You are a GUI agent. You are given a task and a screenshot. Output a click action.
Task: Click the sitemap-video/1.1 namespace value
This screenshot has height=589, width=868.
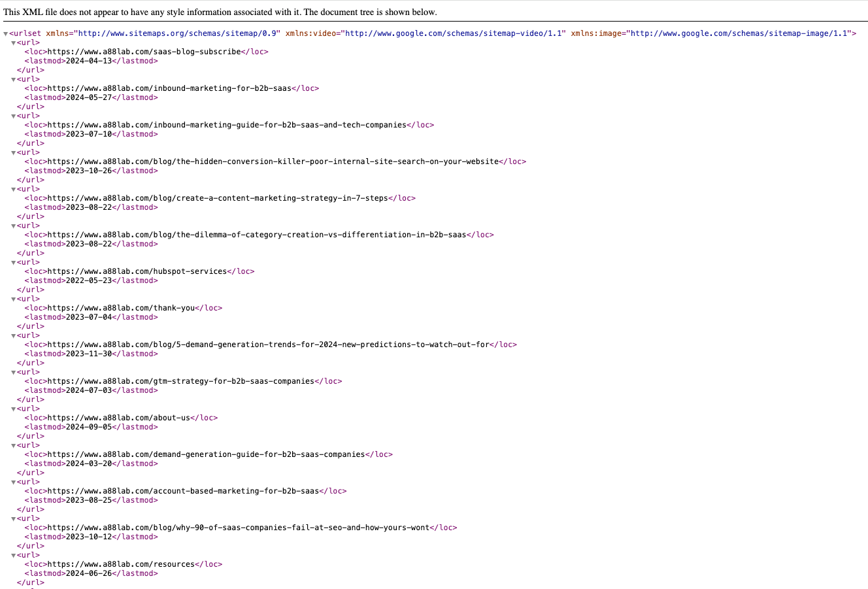(455, 33)
